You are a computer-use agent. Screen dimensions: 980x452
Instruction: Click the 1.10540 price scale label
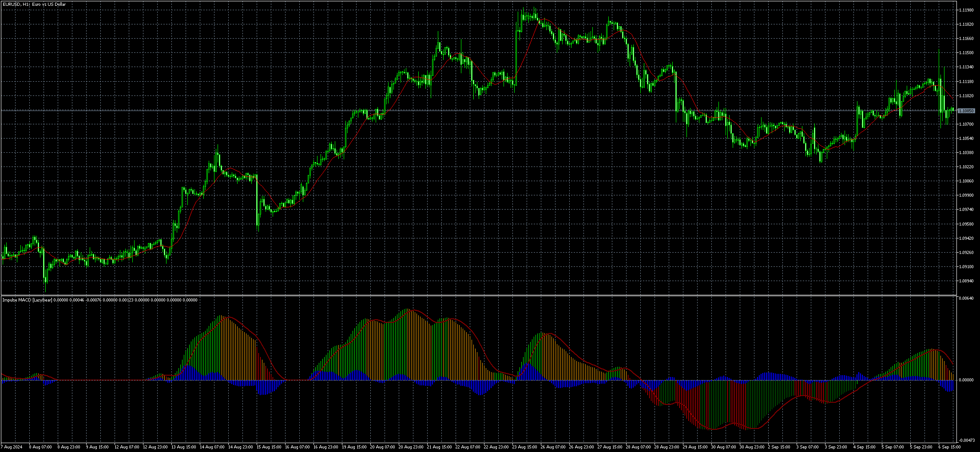pos(966,139)
